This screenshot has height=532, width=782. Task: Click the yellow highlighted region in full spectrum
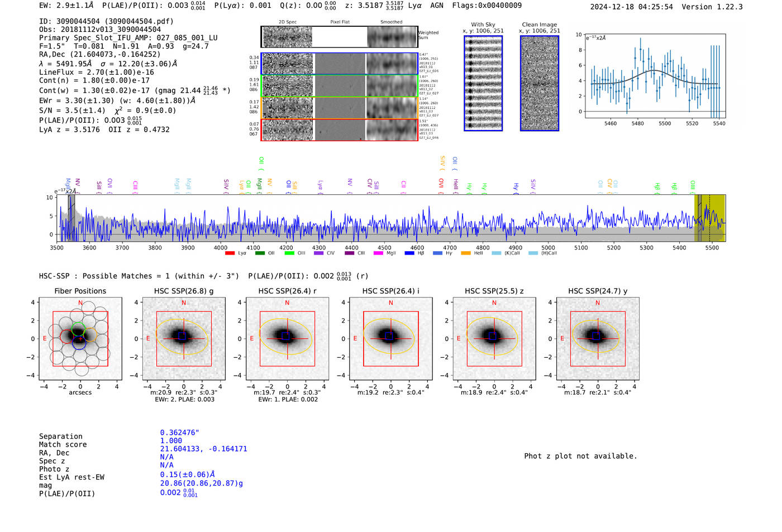click(x=709, y=218)
